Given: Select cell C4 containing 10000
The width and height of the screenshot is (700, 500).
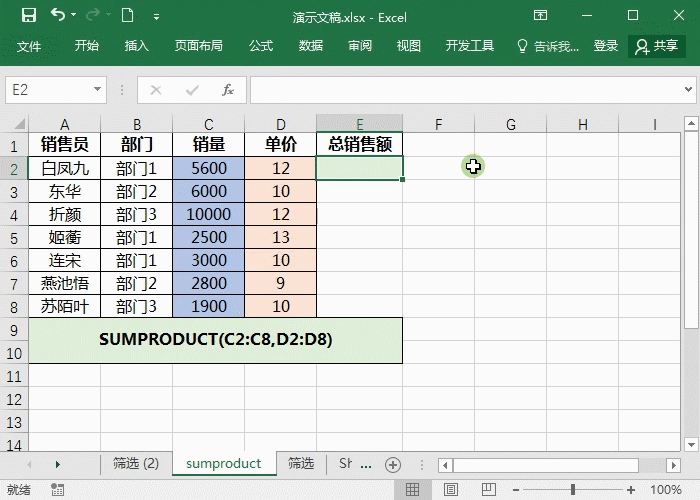Looking at the screenshot, I should tap(209, 214).
